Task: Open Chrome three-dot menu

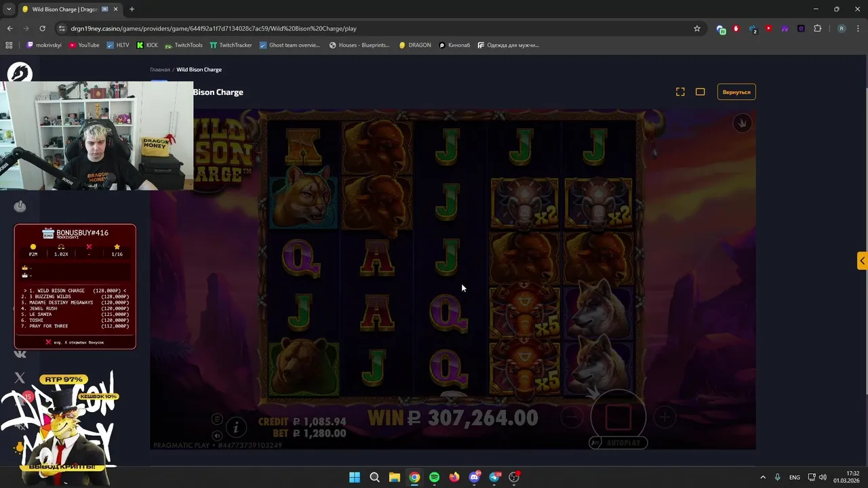Action: pos(858,28)
